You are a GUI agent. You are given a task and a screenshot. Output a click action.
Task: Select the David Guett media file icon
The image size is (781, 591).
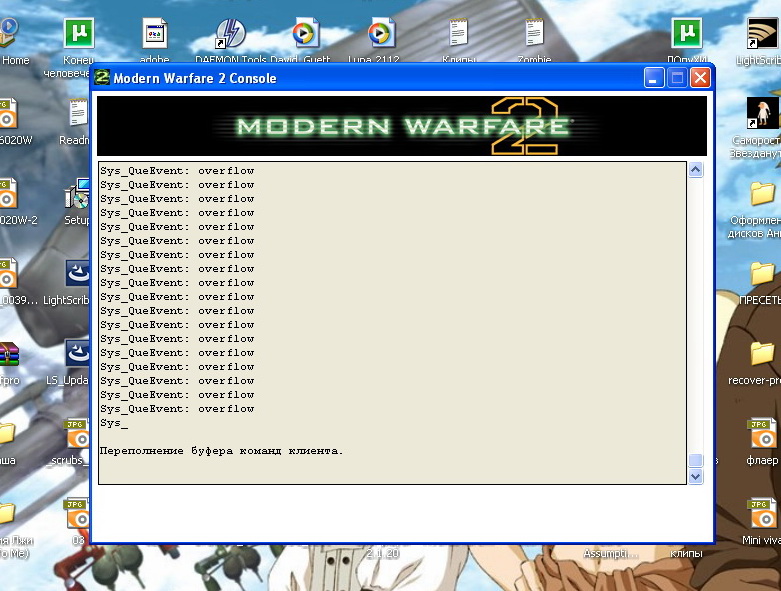pyautogui.click(x=305, y=33)
